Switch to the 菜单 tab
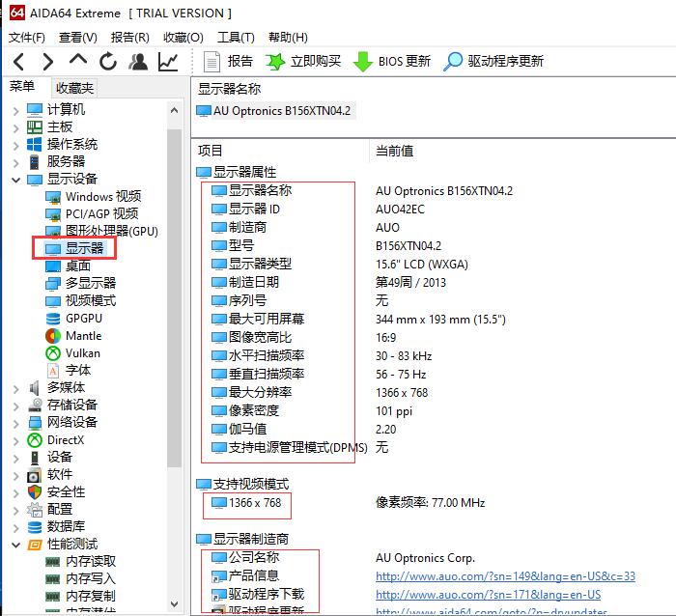This screenshot has width=676, height=616. [x=22, y=87]
